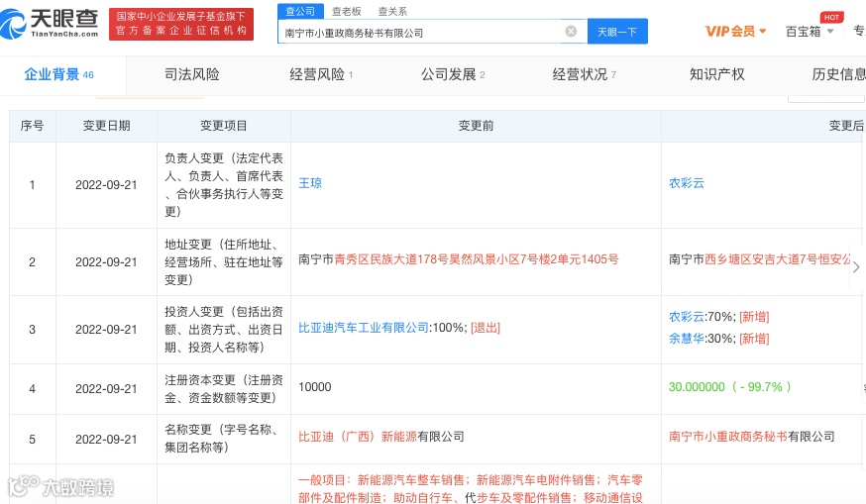
Task: Open the 经营风险 tab
Action: coord(321,74)
